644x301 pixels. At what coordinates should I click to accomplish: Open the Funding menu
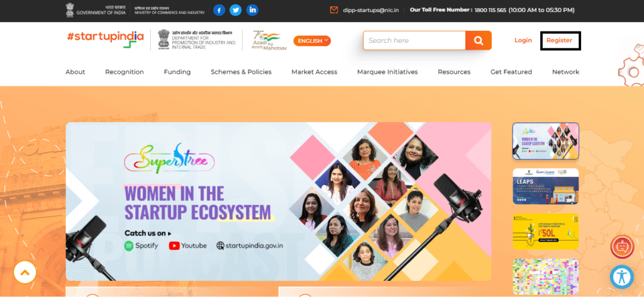[x=177, y=72]
